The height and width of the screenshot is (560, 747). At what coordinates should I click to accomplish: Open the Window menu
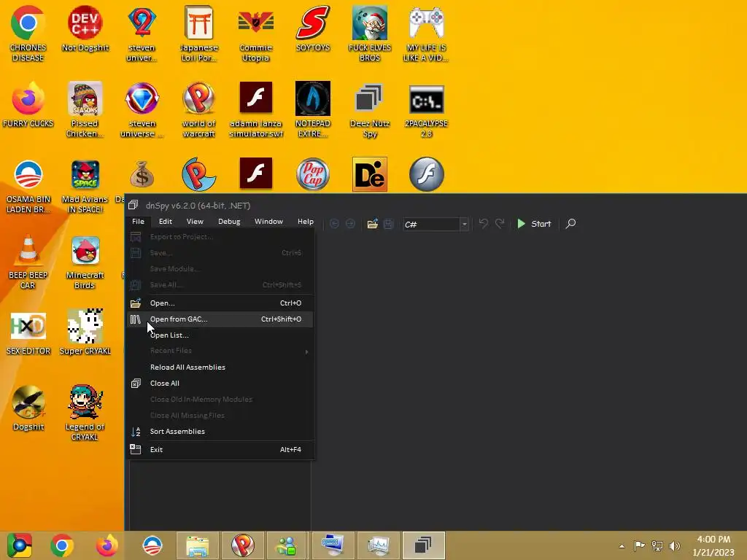click(268, 222)
